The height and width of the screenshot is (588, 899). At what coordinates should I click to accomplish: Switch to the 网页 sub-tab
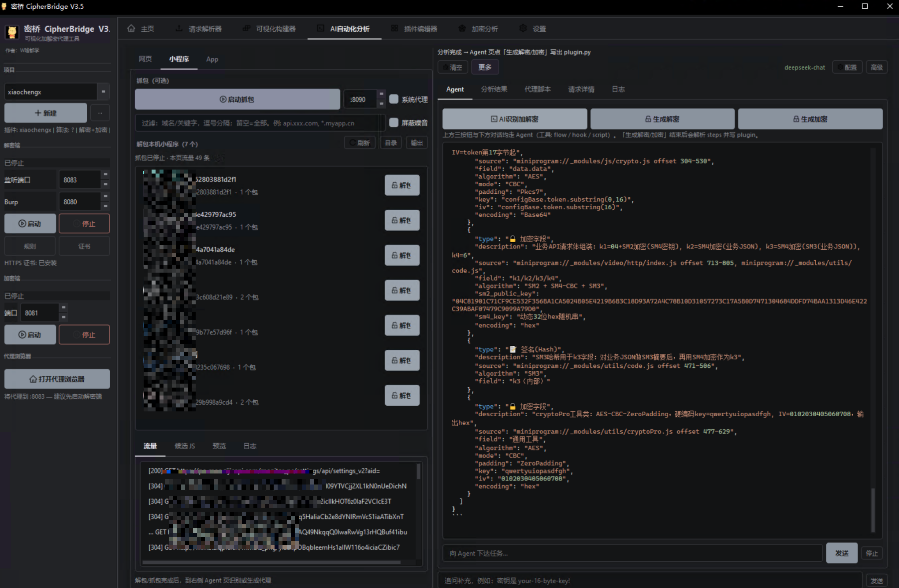tap(145, 59)
